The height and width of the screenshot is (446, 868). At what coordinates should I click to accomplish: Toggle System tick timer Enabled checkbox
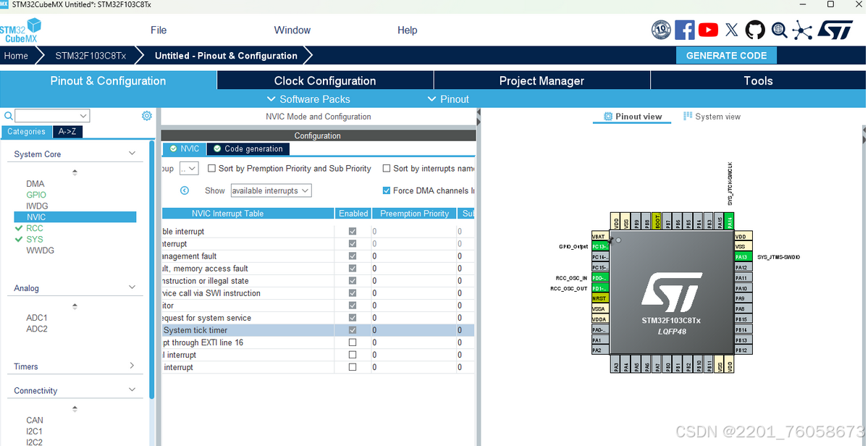pyautogui.click(x=353, y=330)
